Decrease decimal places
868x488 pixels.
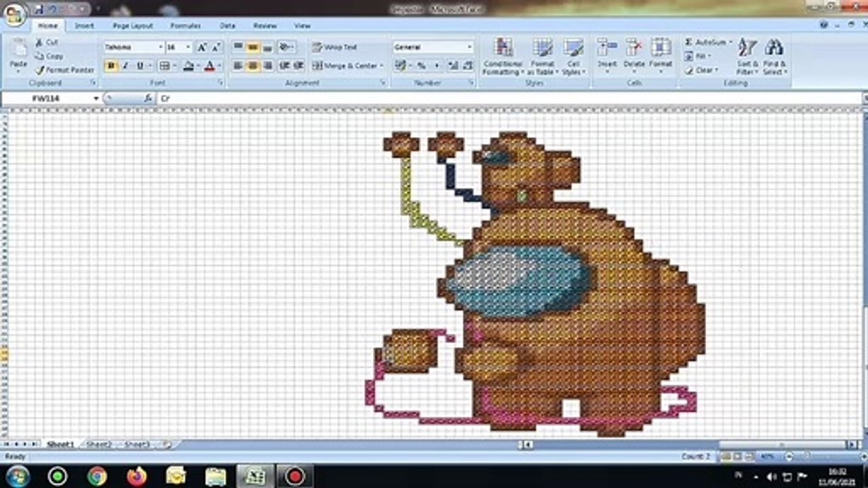(x=468, y=66)
